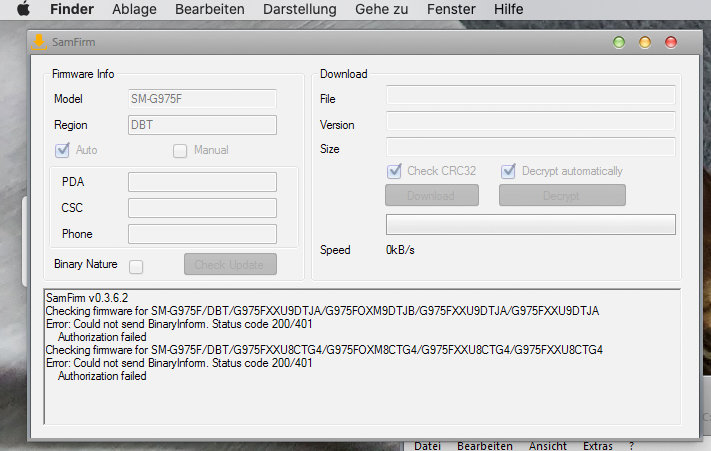Screen dimensions: 711x451
Task: Click the Region field with DBT
Action: coord(202,125)
